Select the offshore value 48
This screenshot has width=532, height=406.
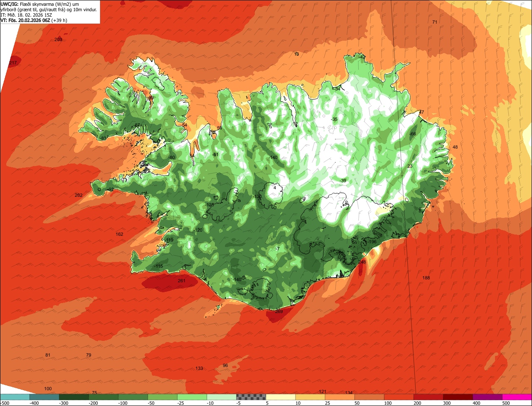click(x=455, y=147)
